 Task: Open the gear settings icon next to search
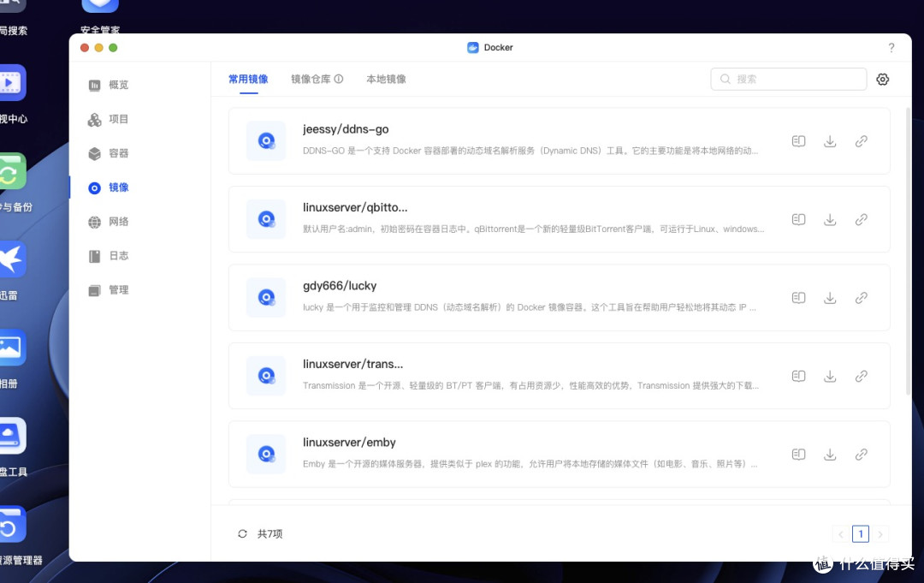pos(882,79)
